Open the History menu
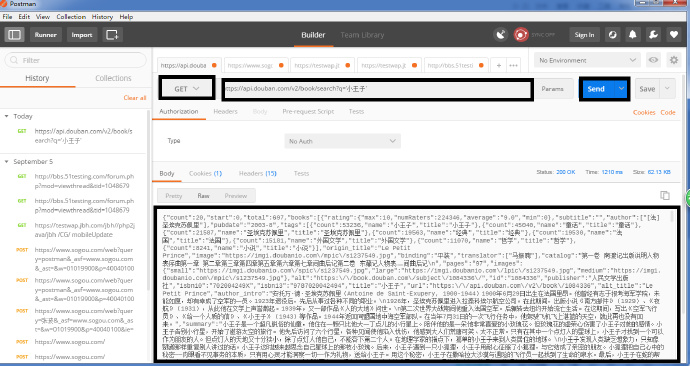 click(103, 17)
